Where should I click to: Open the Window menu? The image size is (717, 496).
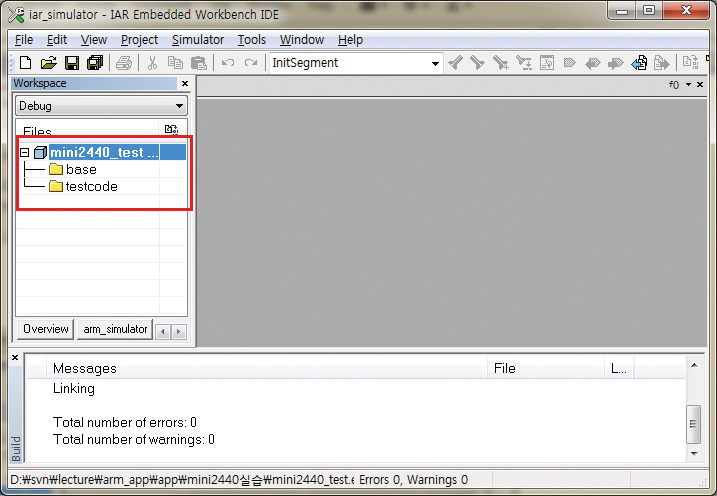pyautogui.click(x=302, y=40)
